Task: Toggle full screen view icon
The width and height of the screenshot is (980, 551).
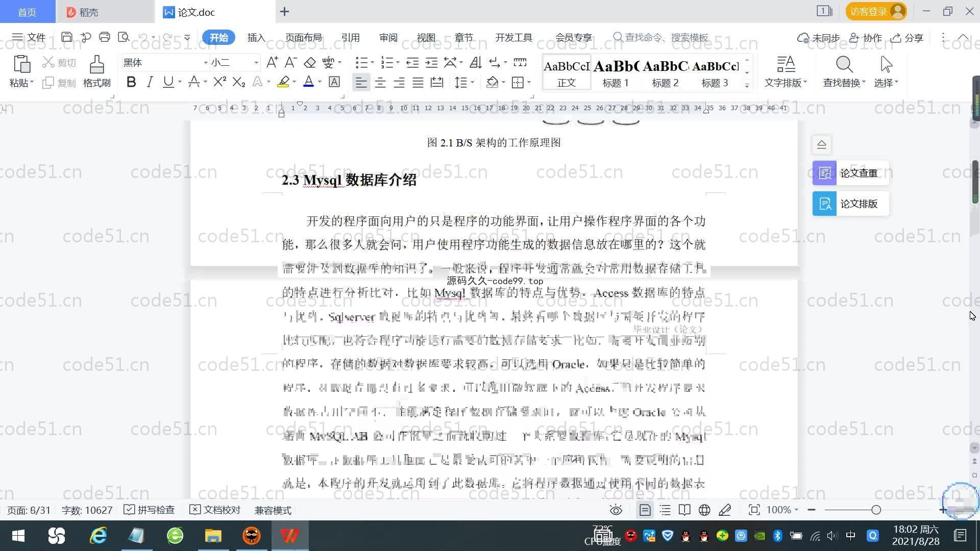Action: pos(754,510)
